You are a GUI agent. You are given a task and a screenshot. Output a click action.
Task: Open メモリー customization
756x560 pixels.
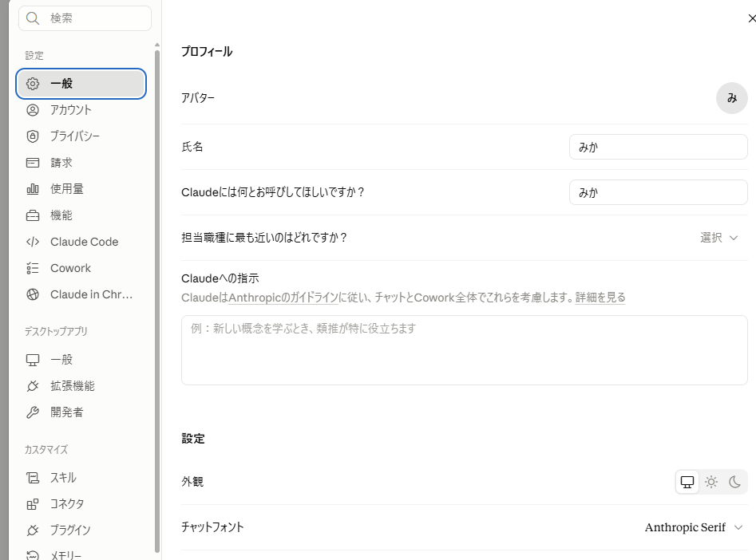pyautogui.click(x=81, y=554)
